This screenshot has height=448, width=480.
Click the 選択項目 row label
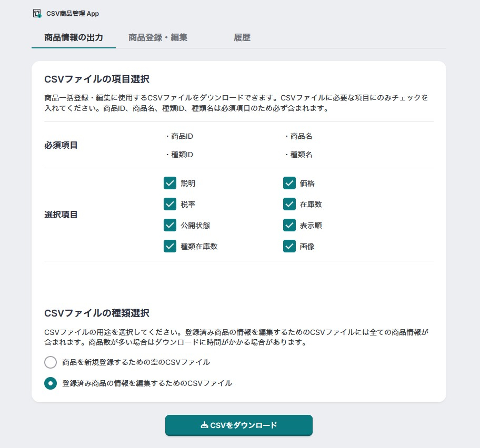pos(59,215)
